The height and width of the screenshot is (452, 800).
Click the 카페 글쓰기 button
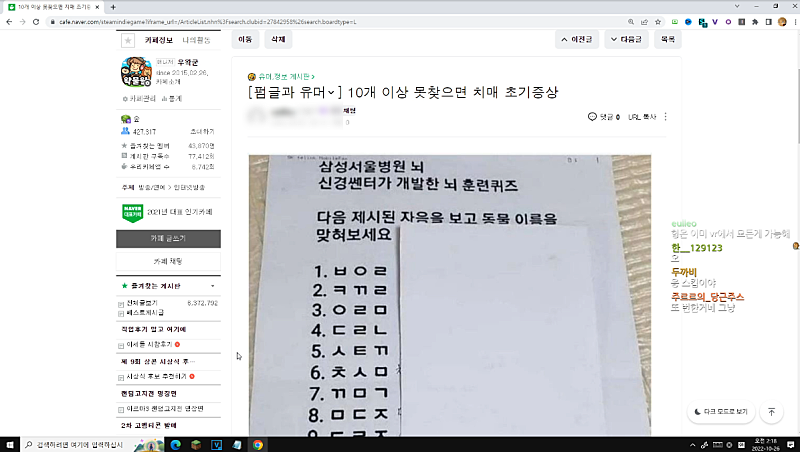168,238
